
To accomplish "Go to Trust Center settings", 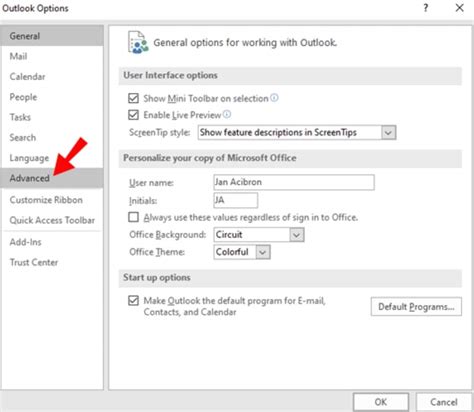I will pos(52,262).
